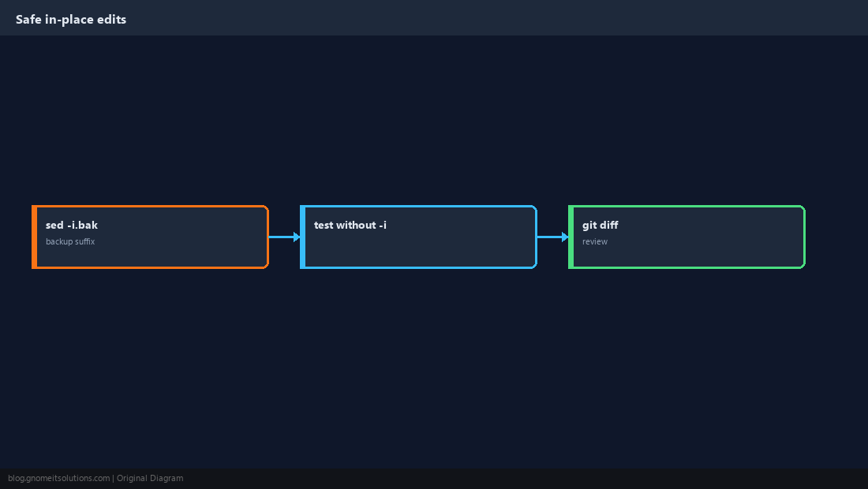Click the 'test without -i' node title
868x489 pixels.
pos(350,225)
